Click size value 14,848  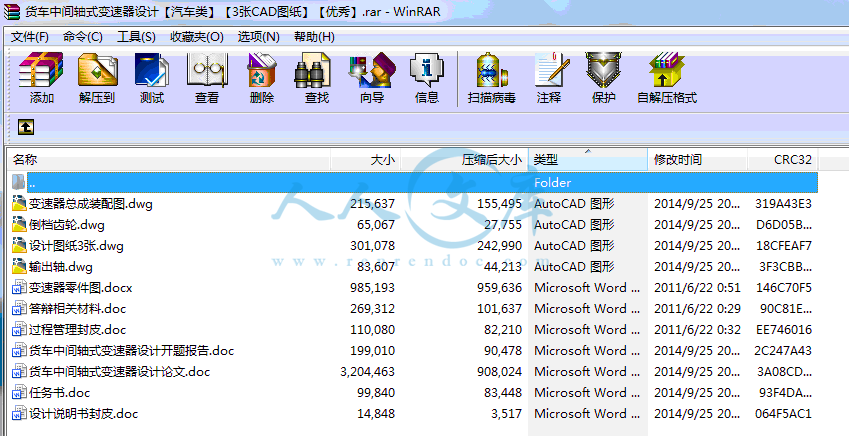pyautogui.click(x=376, y=414)
